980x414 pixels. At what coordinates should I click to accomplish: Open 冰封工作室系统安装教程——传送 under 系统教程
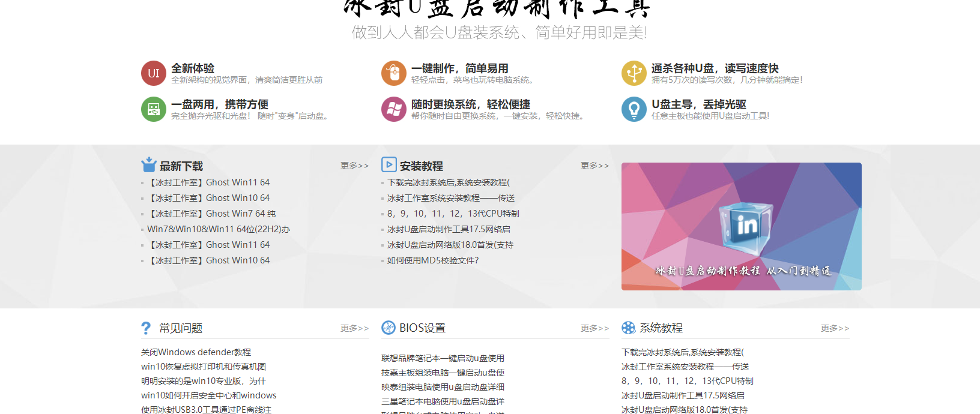[x=685, y=367]
